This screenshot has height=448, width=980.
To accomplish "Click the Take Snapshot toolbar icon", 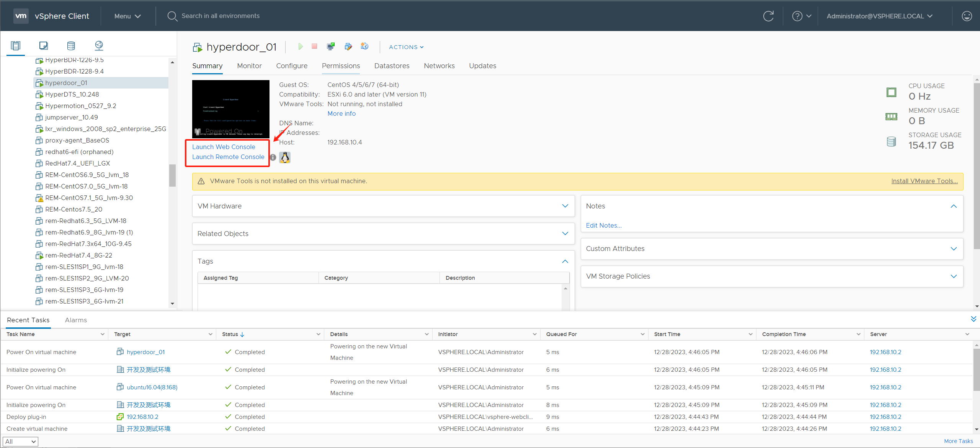I will click(364, 46).
